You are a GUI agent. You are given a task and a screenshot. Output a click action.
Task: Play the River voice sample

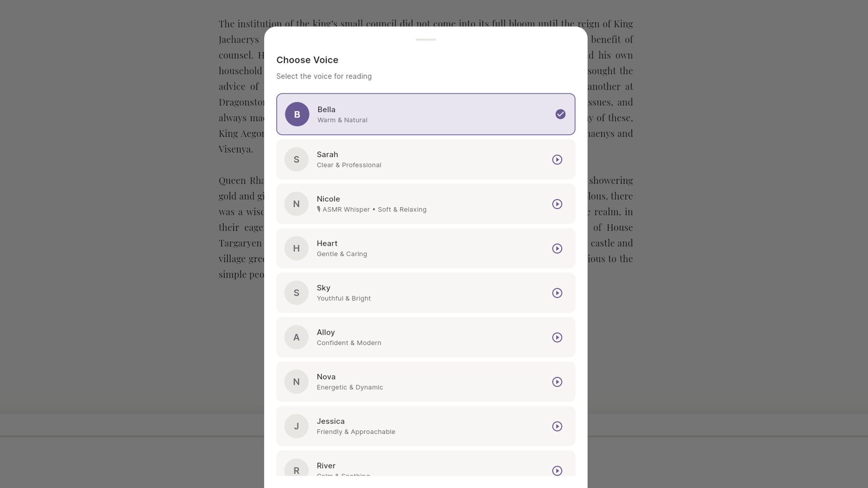557,470
